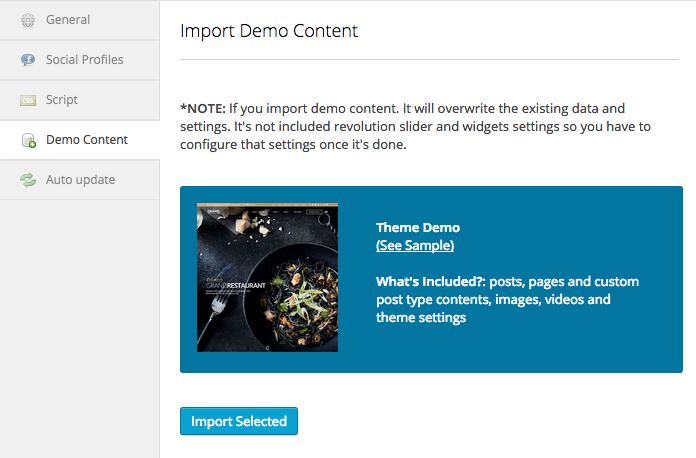Click the Auto update refresh arrows icon
This screenshot has height=458, width=696.
[28, 180]
